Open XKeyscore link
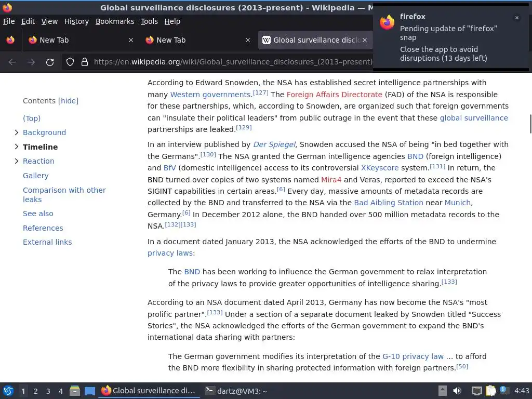Image resolution: width=532 pixels, height=399 pixels. [380, 168]
